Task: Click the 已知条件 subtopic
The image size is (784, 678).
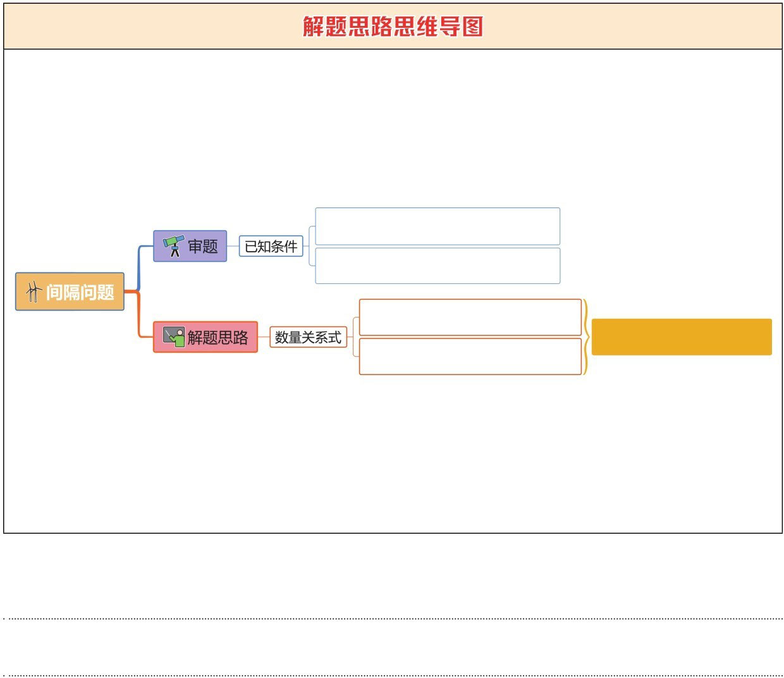Action: pos(271,246)
